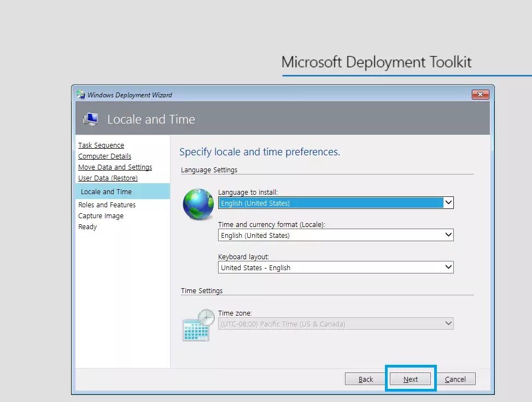
Task: Click 'Specify locale and time preferences.' text
Action: coord(260,152)
